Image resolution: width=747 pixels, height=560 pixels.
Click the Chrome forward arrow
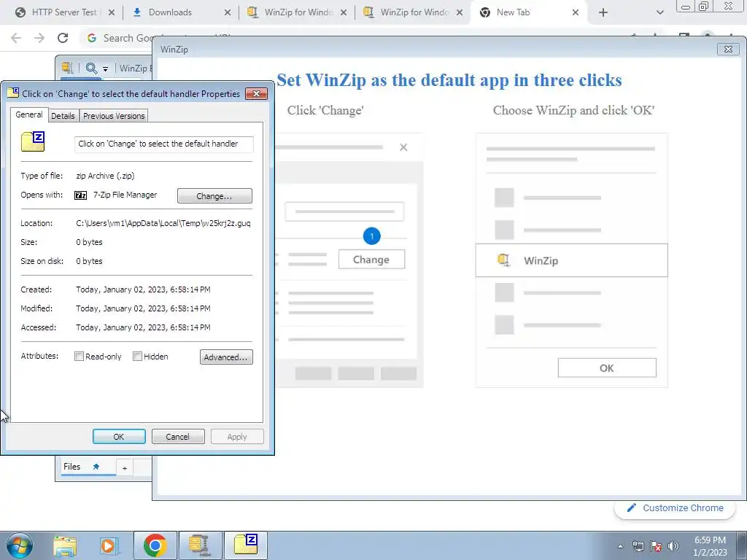pos(39,38)
